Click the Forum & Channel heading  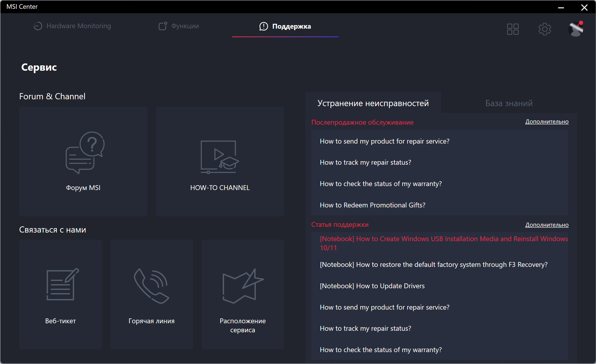pyautogui.click(x=52, y=96)
